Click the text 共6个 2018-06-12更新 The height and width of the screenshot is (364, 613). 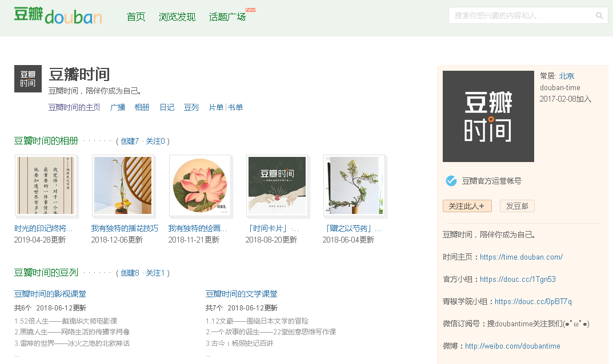(x=50, y=308)
